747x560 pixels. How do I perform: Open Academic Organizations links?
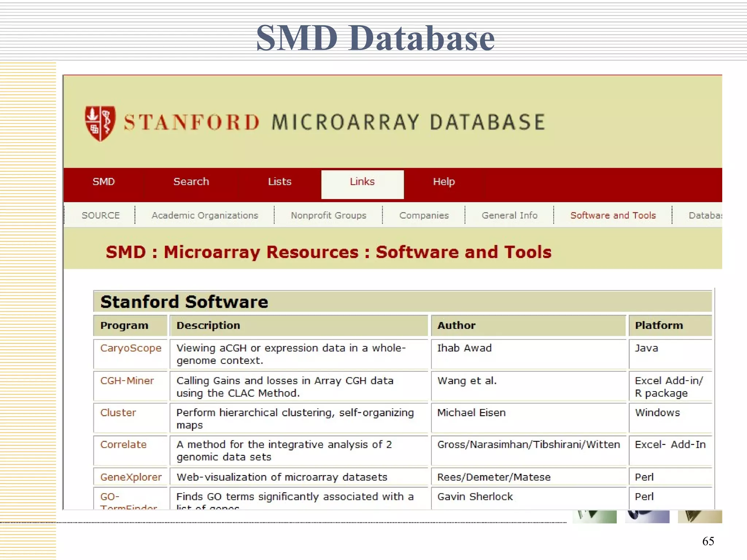[x=205, y=215]
